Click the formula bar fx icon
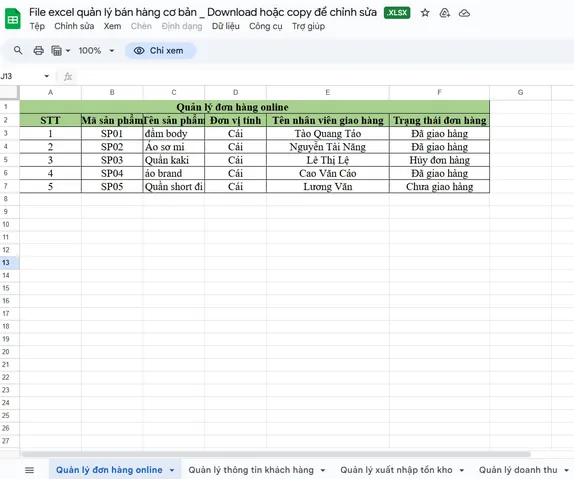 (x=68, y=77)
